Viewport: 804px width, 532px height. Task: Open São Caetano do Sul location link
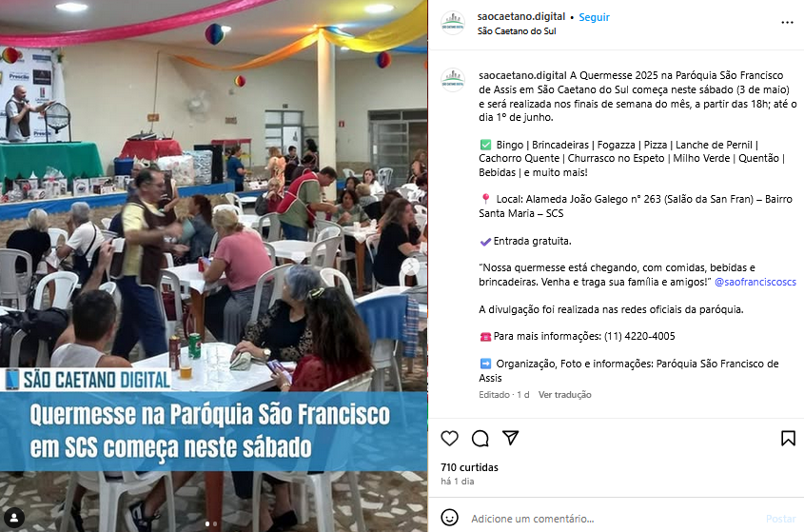[517, 31]
